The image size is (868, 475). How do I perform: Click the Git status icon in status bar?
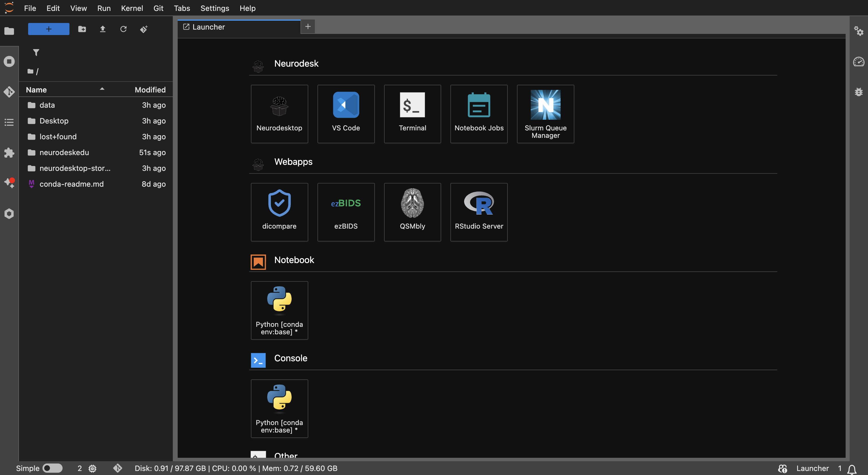pyautogui.click(x=118, y=468)
